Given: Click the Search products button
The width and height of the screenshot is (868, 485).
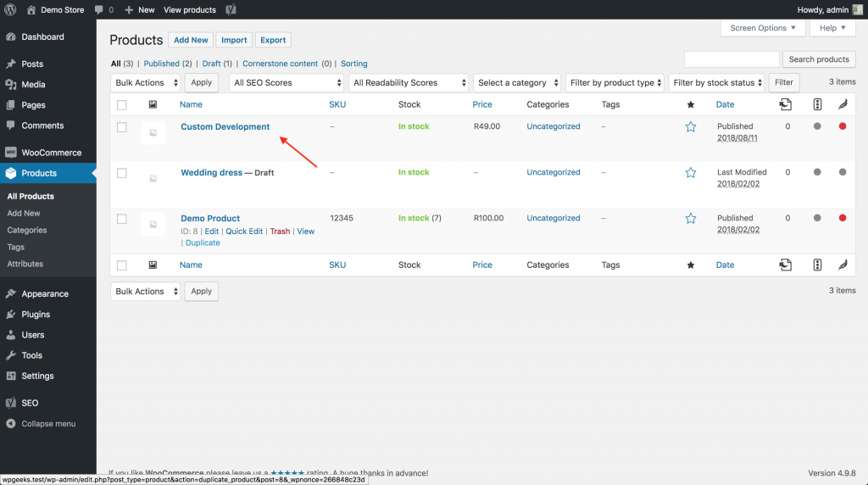Looking at the screenshot, I should coord(819,59).
